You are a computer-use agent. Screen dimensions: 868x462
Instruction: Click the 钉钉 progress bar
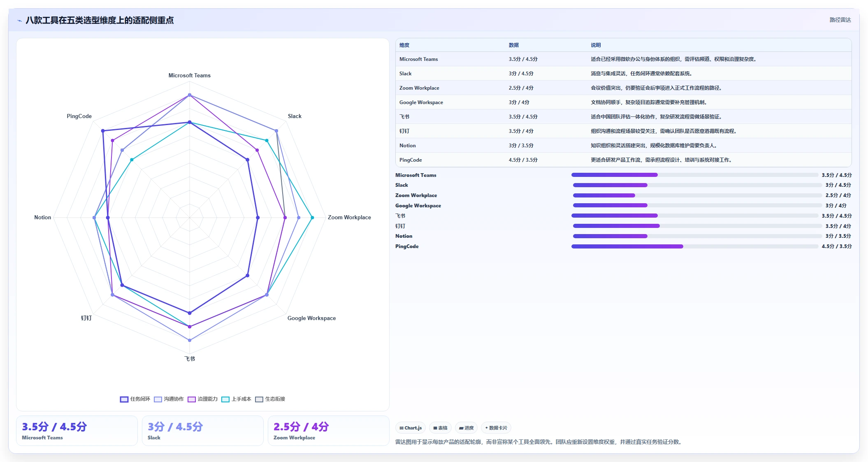coord(697,226)
